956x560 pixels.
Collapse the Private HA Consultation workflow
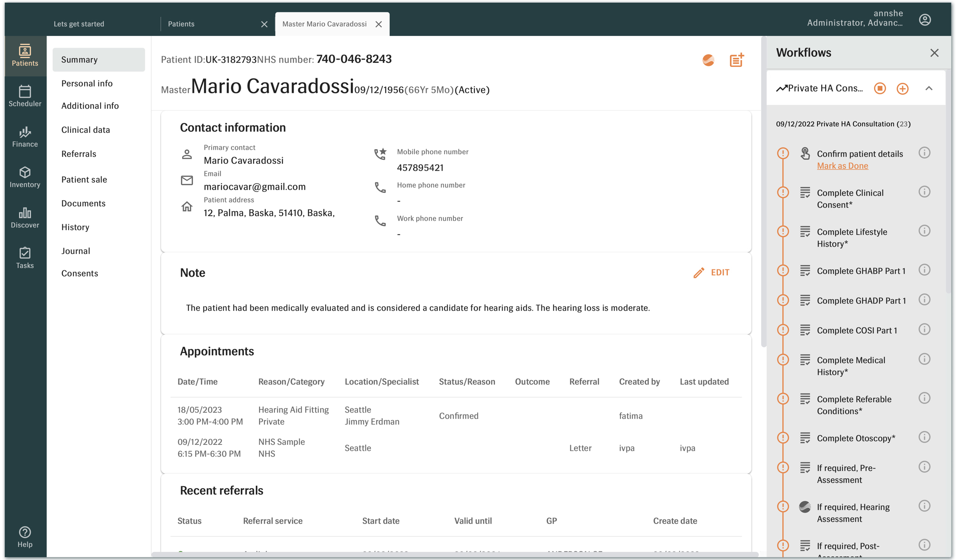pyautogui.click(x=929, y=88)
